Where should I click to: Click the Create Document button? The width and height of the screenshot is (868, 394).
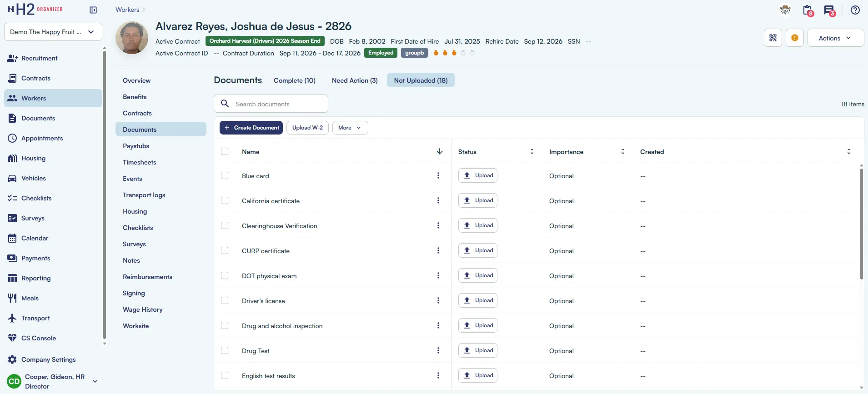pyautogui.click(x=251, y=128)
